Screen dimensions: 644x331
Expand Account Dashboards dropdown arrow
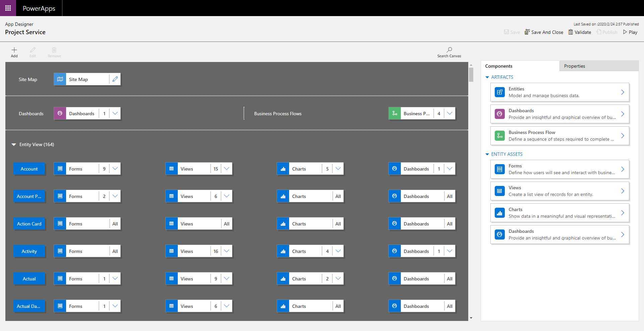[x=450, y=169]
